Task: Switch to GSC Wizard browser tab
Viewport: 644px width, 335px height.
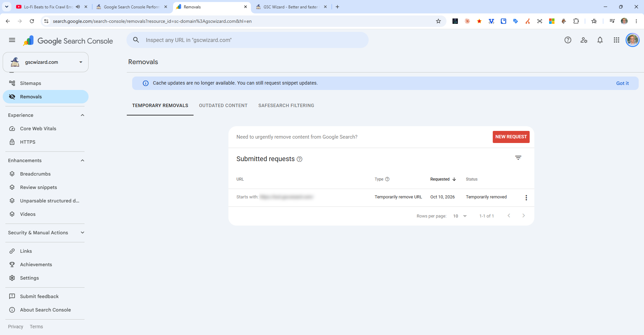Action: coord(290,7)
